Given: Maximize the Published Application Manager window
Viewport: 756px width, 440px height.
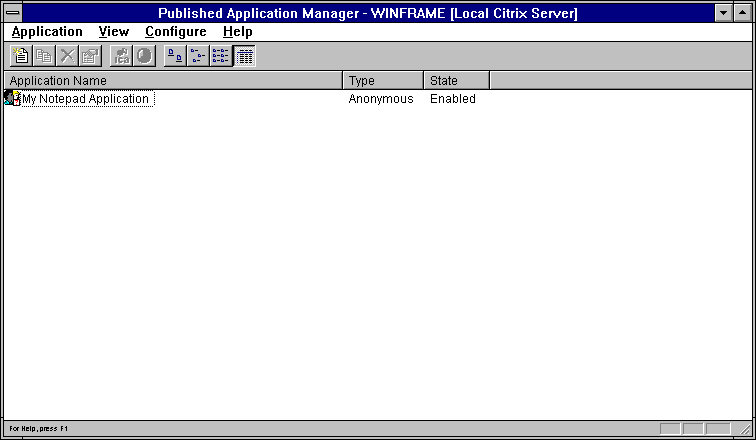Looking at the screenshot, I should coord(742,13).
